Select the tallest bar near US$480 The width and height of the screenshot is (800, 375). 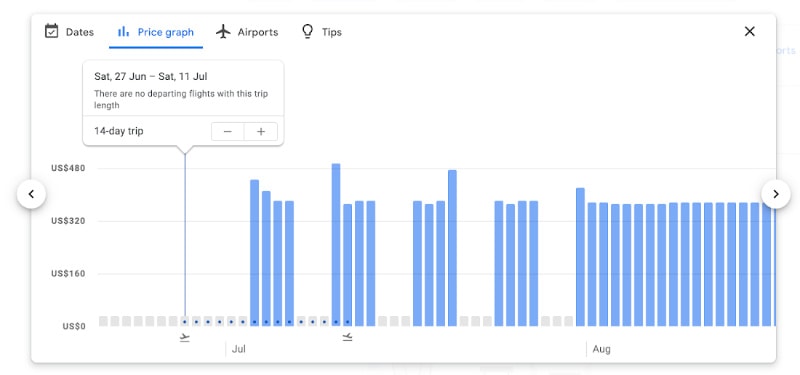336,245
